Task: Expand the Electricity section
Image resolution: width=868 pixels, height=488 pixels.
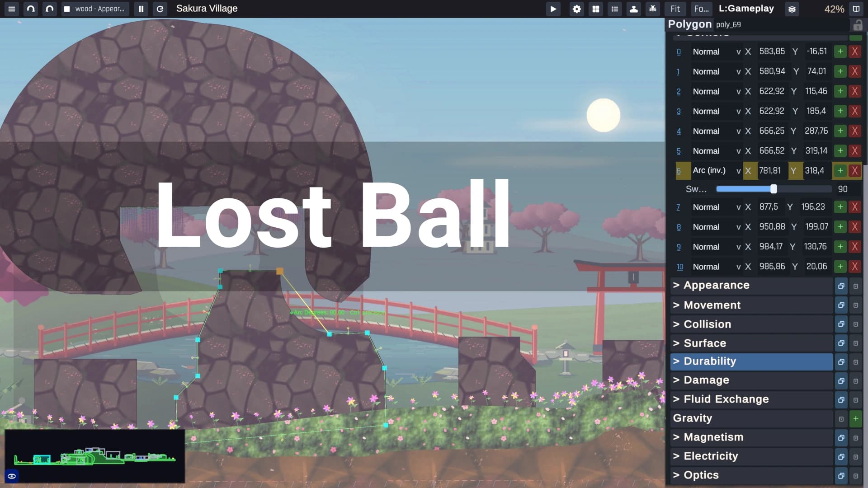Action: click(751, 456)
